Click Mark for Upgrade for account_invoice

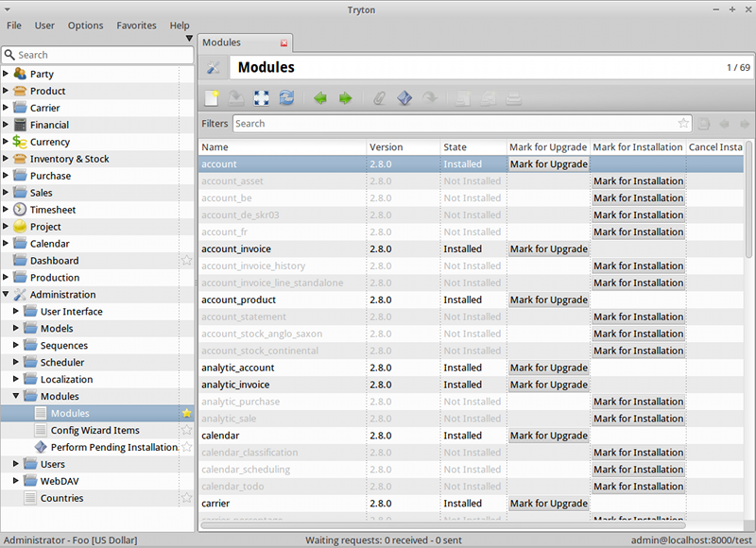pos(548,249)
